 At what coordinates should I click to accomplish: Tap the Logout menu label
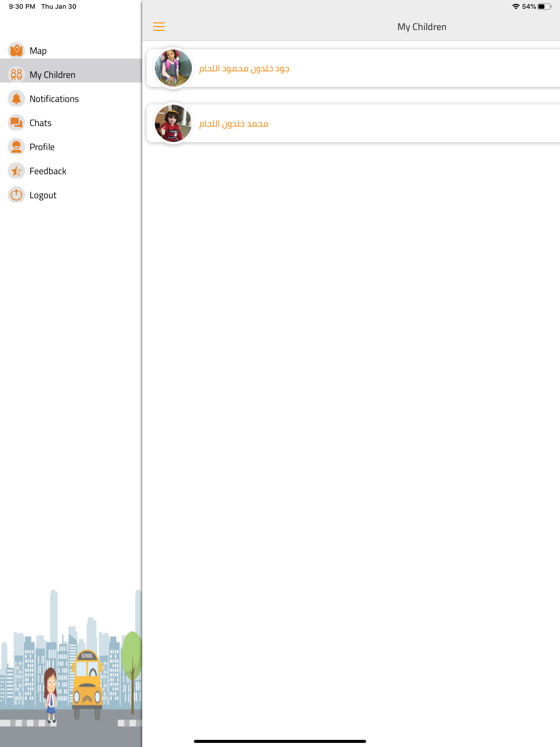coord(43,195)
